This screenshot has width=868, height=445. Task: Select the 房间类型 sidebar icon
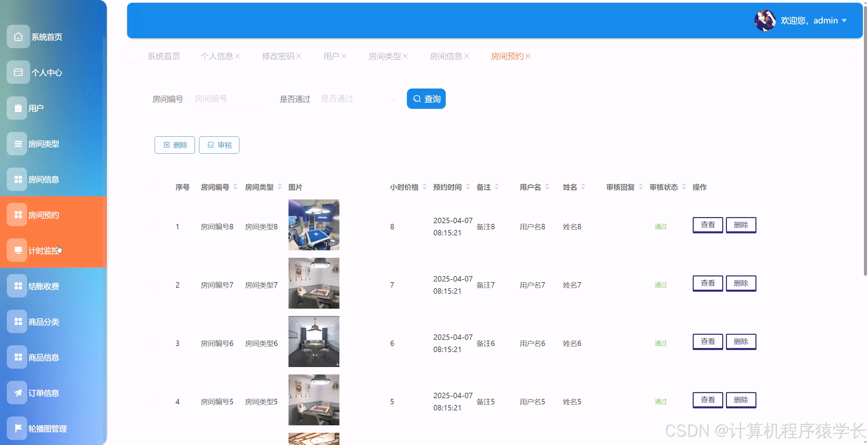coord(18,143)
